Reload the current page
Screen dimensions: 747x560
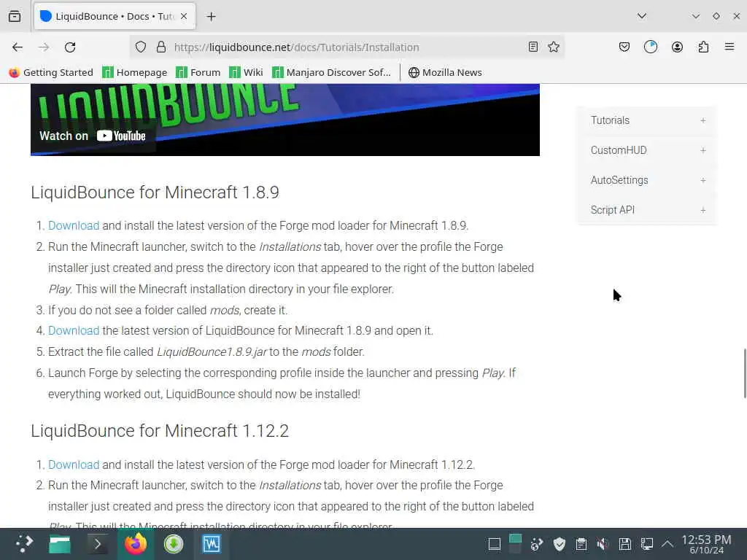[70, 47]
